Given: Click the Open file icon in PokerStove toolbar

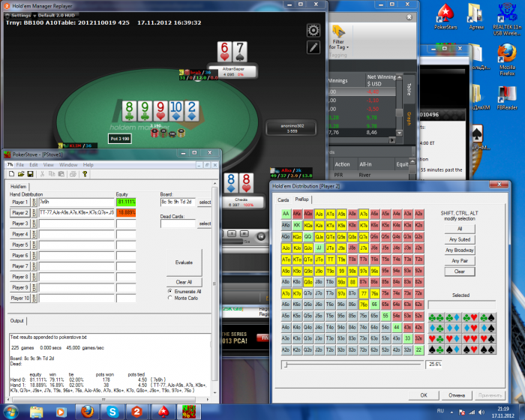Looking at the screenshot, I should [21, 174].
